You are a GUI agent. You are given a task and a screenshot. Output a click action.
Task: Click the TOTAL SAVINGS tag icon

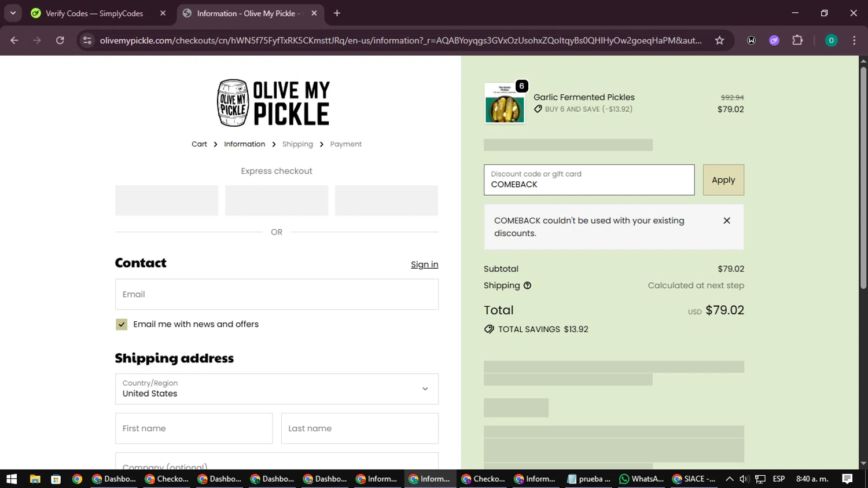click(489, 329)
